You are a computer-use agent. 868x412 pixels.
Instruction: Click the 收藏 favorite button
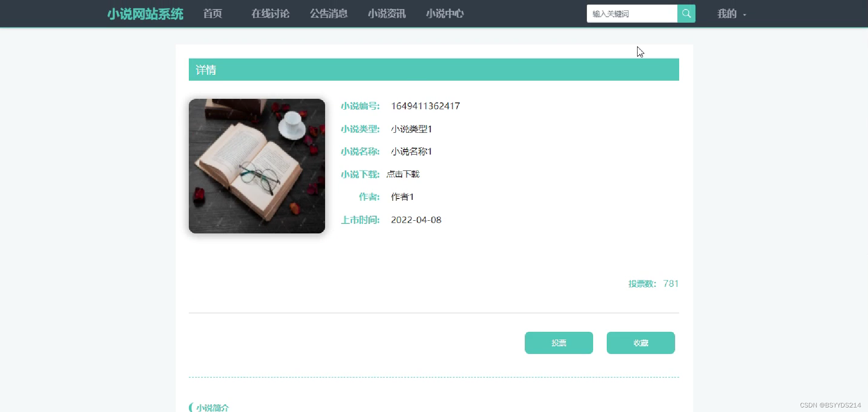[641, 343]
